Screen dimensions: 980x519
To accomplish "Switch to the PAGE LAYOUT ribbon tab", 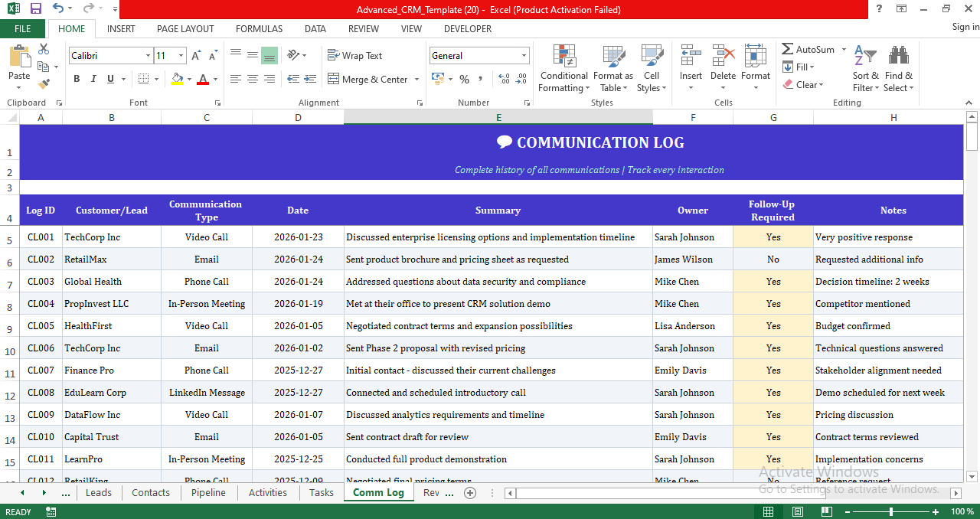I will coord(185,28).
